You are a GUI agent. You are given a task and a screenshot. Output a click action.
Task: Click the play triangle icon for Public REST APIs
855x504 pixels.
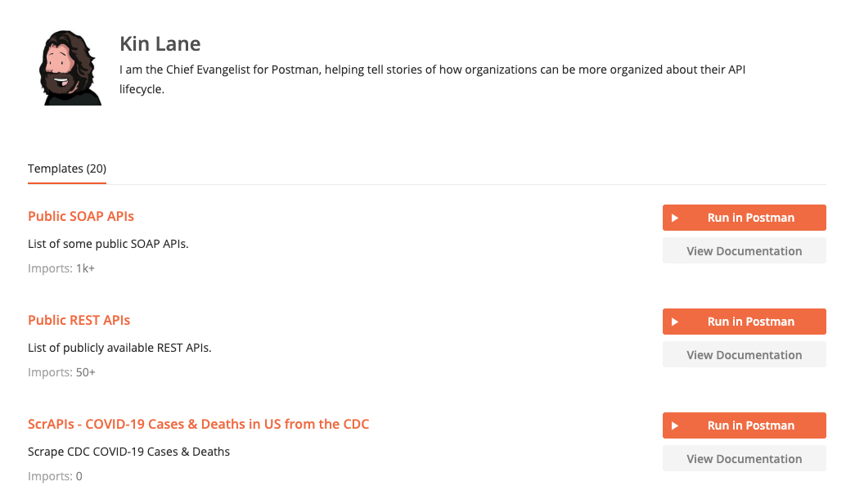[x=674, y=322]
